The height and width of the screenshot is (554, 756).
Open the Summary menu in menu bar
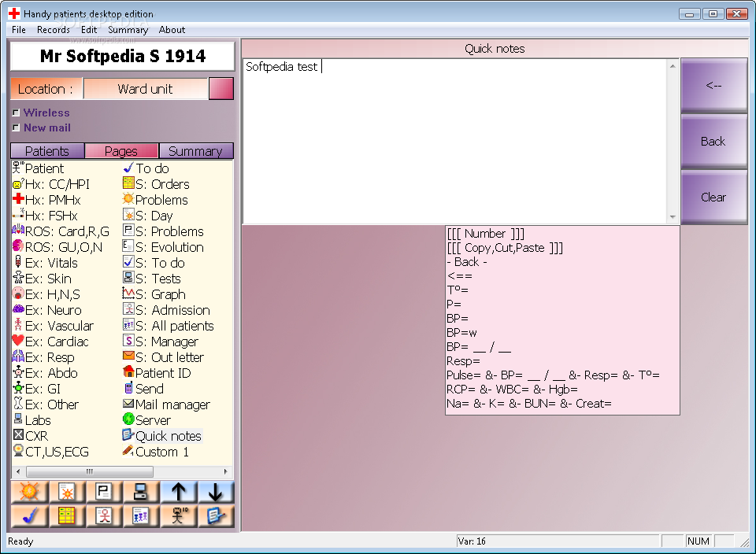[128, 30]
